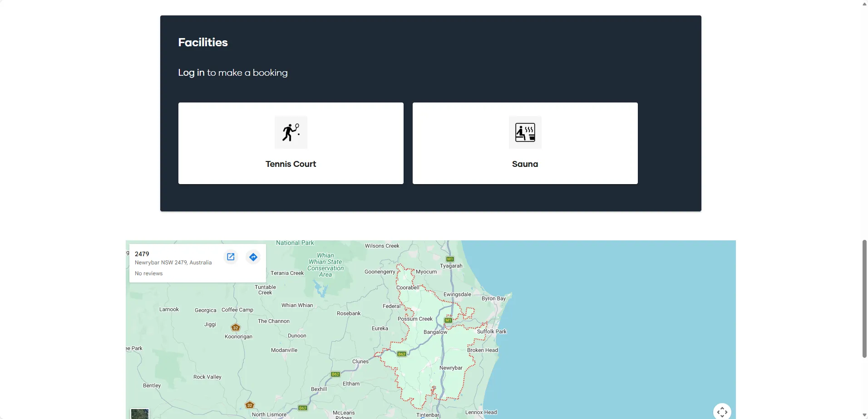Click the '2479' title in map info card
868x419 pixels.
click(x=142, y=254)
